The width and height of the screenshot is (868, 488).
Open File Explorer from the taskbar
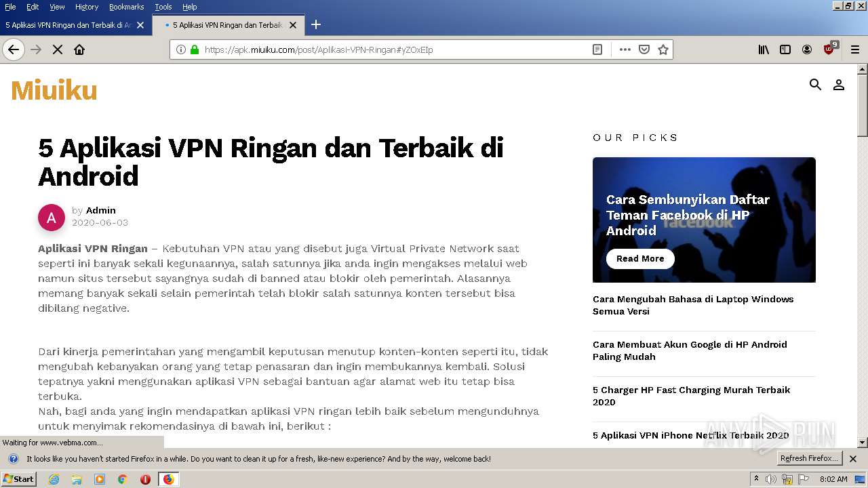click(x=77, y=479)
